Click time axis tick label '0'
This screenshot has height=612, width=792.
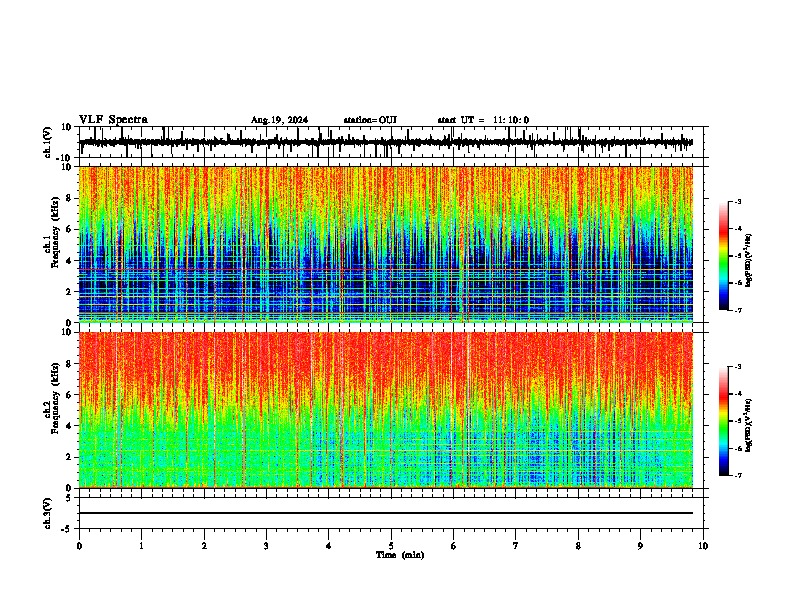point(79,546)
